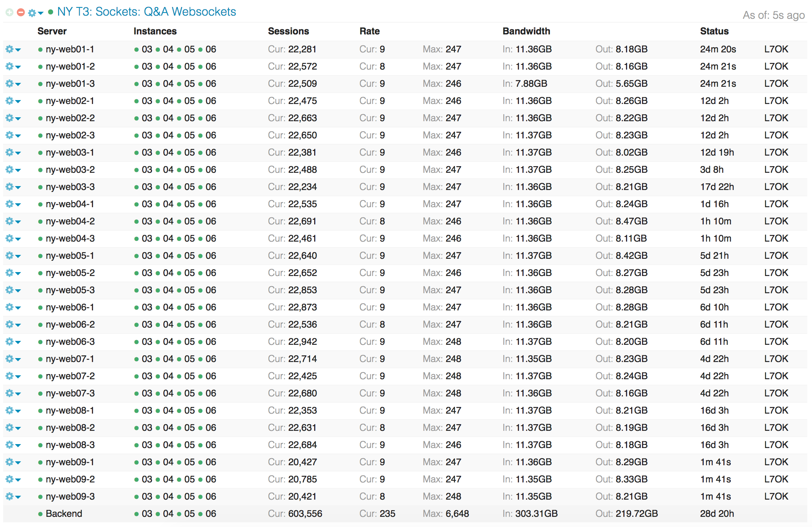Open the header gear dropdown arrow
Viewport: 812px width, 527px height.
point(40,13)
